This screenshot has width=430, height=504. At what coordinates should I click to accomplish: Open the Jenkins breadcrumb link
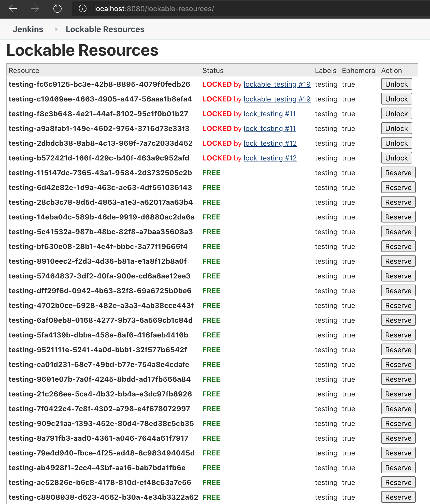[28, 29]
